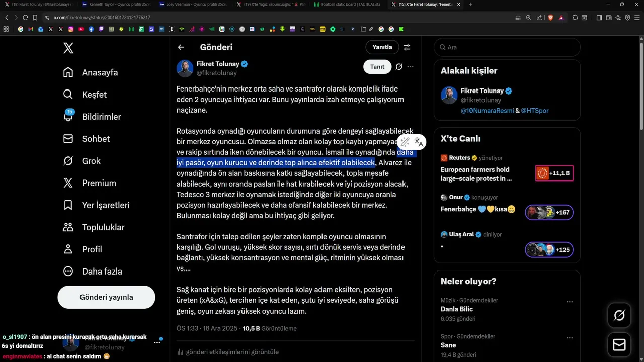Open browser hamburger menu

click(x=637, y=18)
